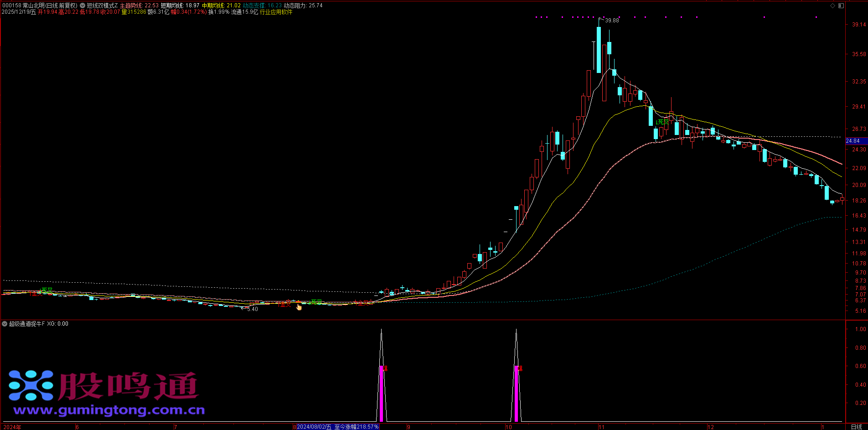Viewport: 868px width, 430px height.
Task: Open the 短线双模式Z indicator dropdown arrow
Action: point(83,5)
